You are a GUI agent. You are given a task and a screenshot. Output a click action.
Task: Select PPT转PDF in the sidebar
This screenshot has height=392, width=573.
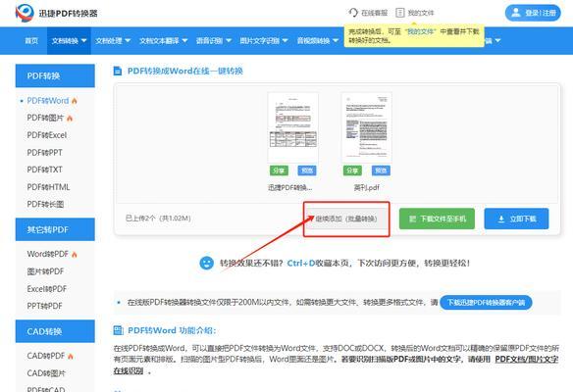[44, 306]
